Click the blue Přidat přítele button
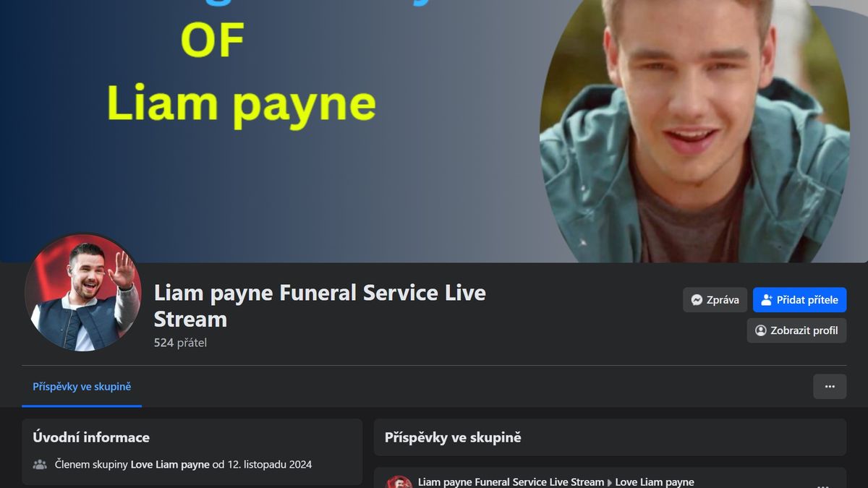The image size is (868, 488). [799, 300]
